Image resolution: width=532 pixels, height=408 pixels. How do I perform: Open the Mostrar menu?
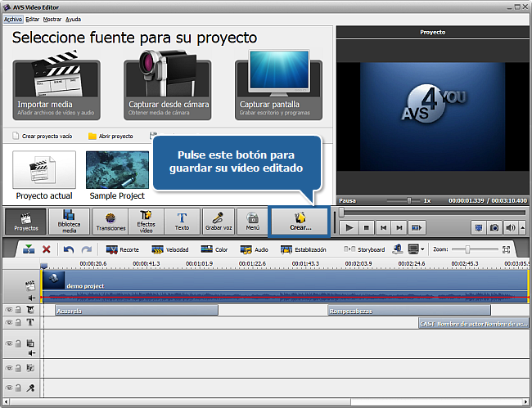[52, 20]
